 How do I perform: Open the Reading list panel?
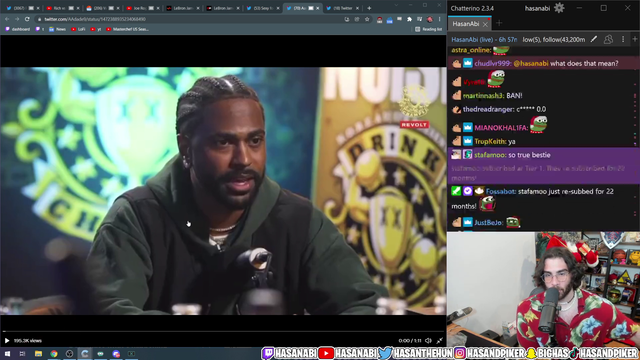(x=429, y=29)
